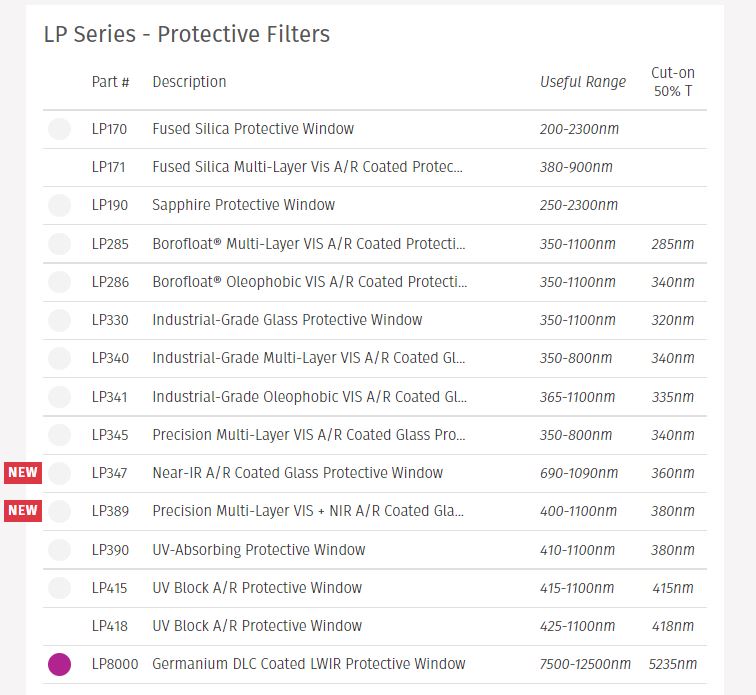Open Fused Silica Protective Window description
The image size is (756, 695).
click(x=253, y=129)
